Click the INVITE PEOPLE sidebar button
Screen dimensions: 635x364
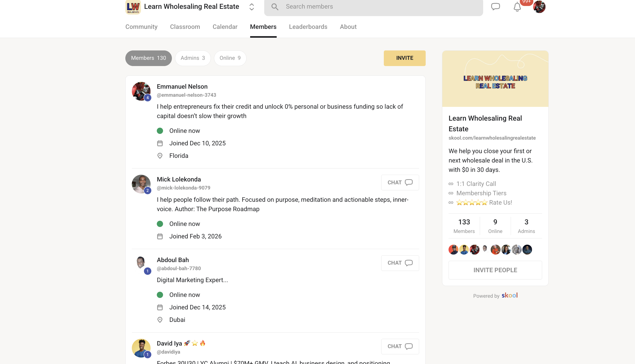(495, 270)
